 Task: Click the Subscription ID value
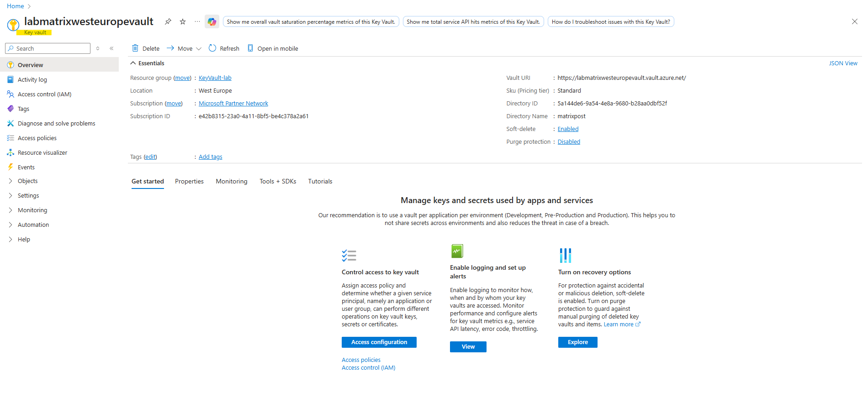click(x=254, y=116)
